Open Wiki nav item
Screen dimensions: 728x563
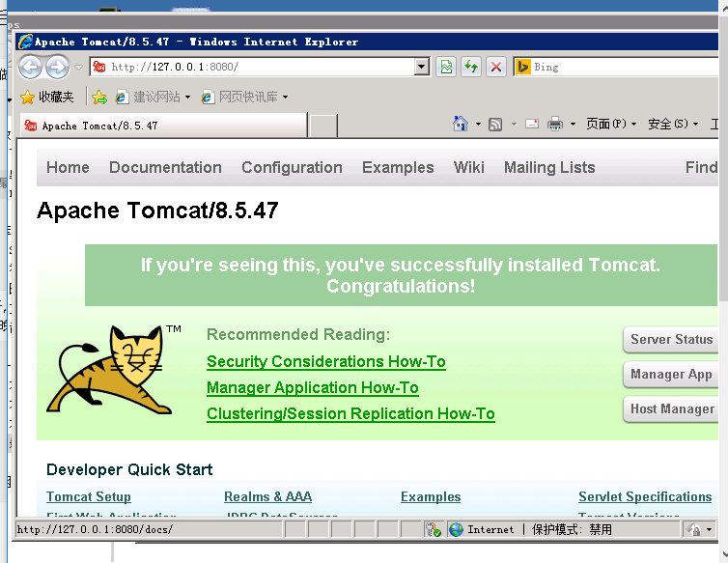click(469, 167)
